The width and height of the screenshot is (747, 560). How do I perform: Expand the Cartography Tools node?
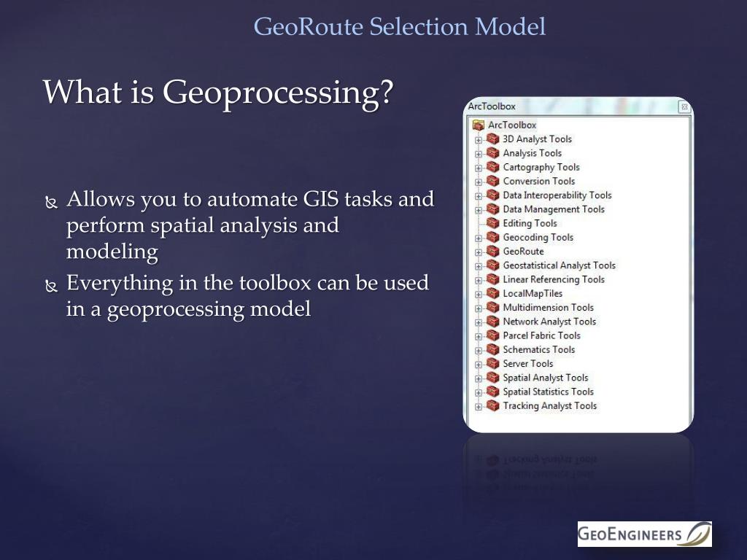coord(479,168)
